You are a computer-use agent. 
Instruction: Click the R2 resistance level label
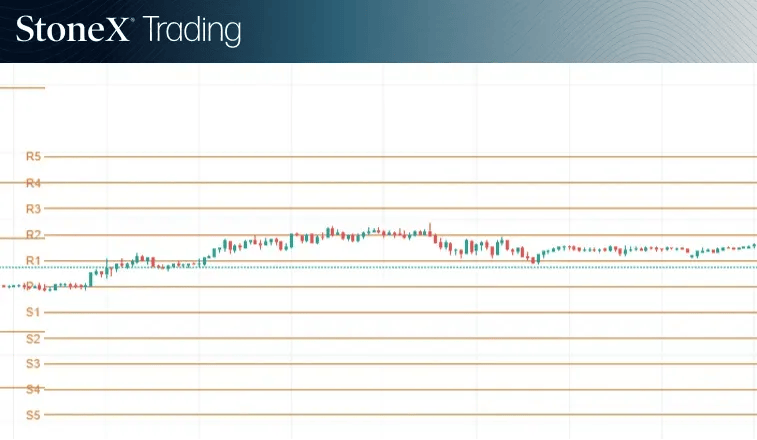(x=33, y=235)
